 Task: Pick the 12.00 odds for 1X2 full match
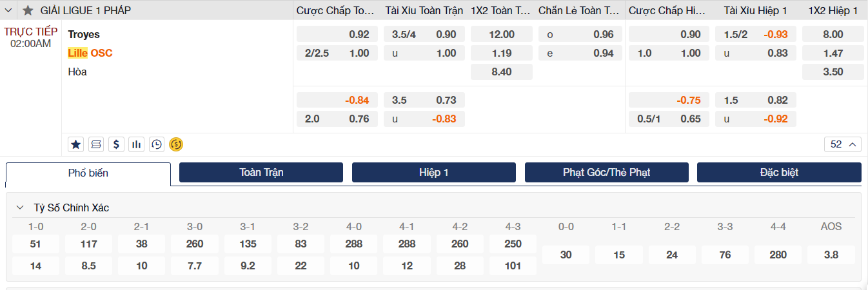pos(502,34)
